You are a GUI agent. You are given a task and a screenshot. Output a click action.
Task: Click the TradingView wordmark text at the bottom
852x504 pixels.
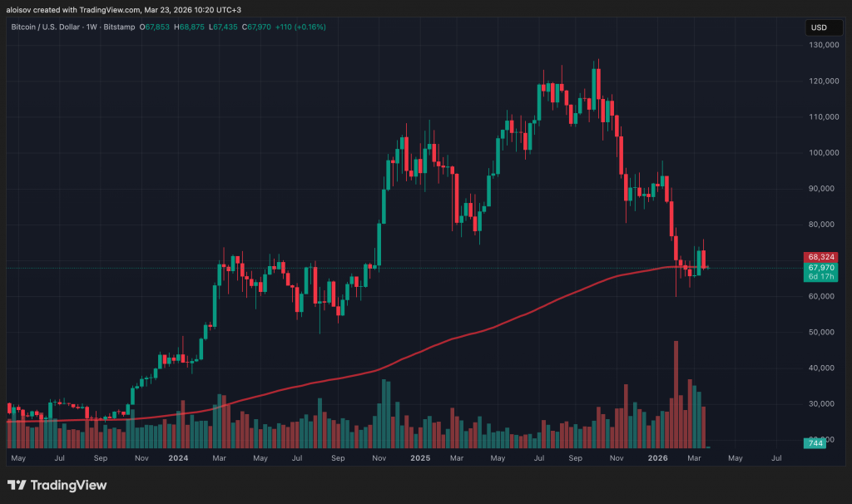pyautogui.click(x=70, y=485)
